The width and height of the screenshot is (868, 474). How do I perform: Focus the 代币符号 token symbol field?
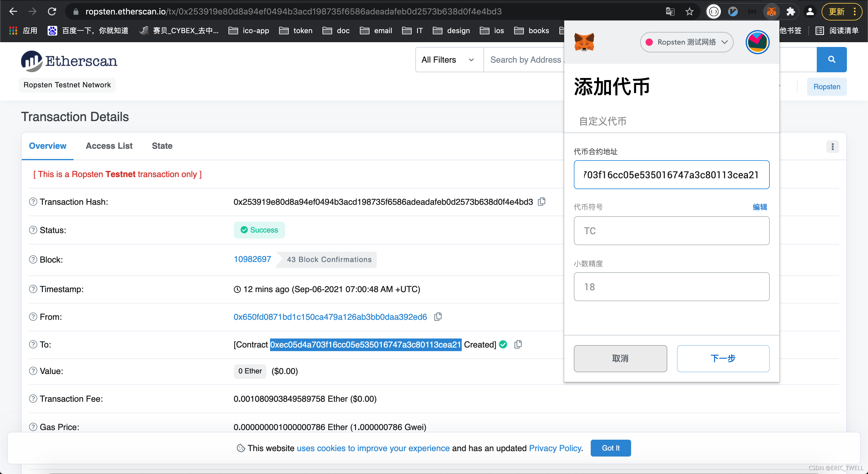click(x=671, y=231)
